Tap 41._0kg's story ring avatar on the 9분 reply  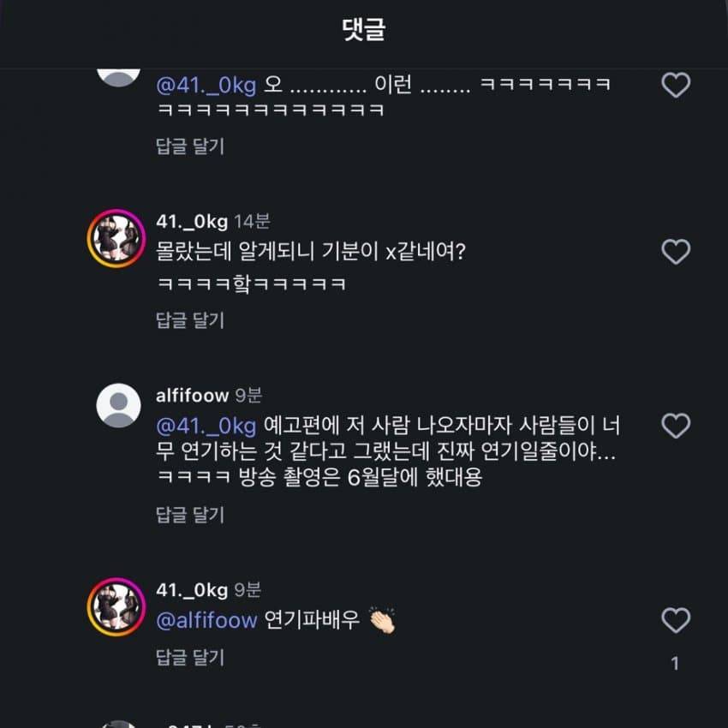tap(116, 607)
